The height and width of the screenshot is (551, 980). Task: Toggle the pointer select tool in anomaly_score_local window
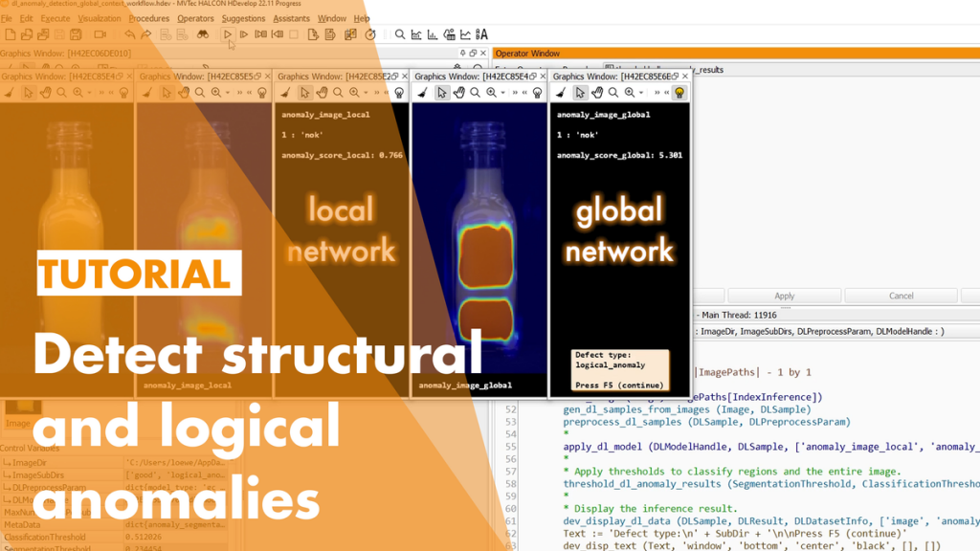pos(304,93)
